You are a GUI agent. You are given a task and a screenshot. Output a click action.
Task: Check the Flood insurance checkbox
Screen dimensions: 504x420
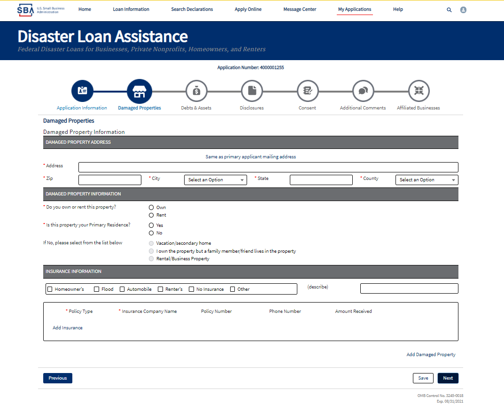[96, 289]
